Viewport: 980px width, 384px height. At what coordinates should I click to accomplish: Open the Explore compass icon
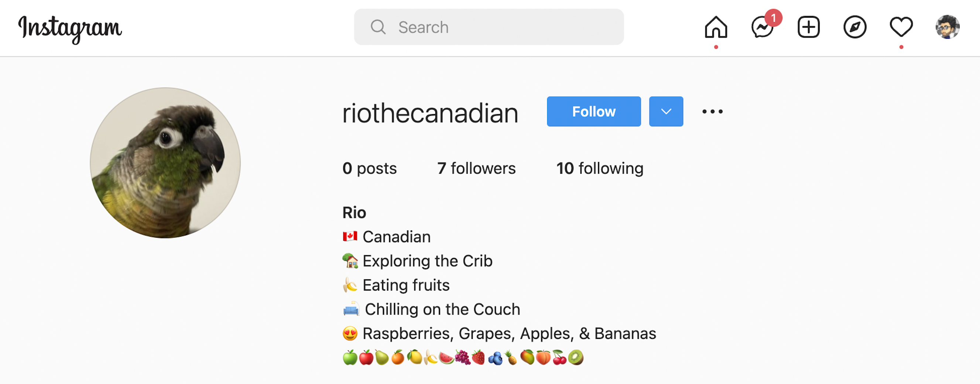(x=855, y=27)
